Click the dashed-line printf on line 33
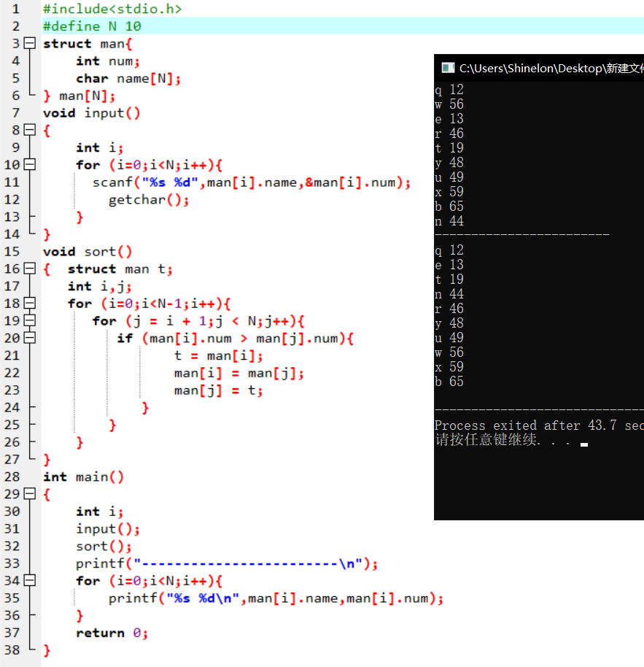Viewport: 644px width, 667px height. coord(227,564)
